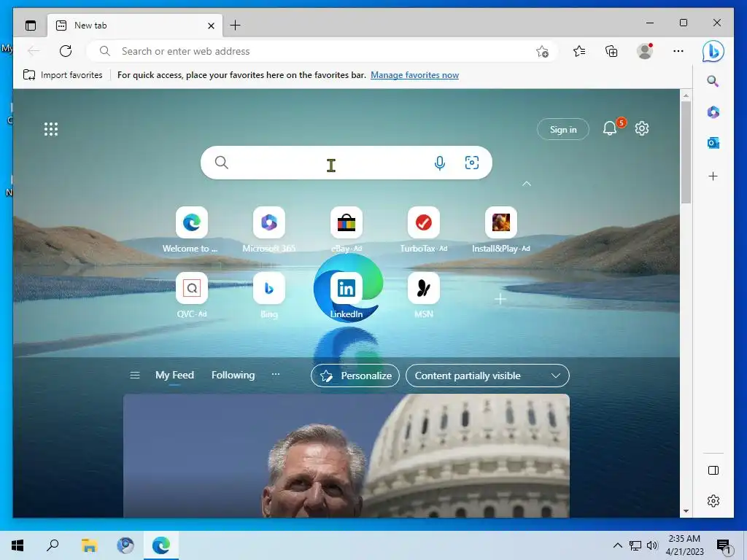Viewport: 747px width, 560px height.
Task: Open page settings gear icon
Action: coord(642,128)
